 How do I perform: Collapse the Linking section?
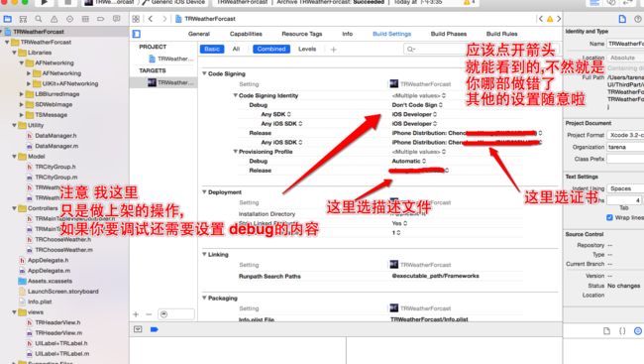tap(204, 255)
